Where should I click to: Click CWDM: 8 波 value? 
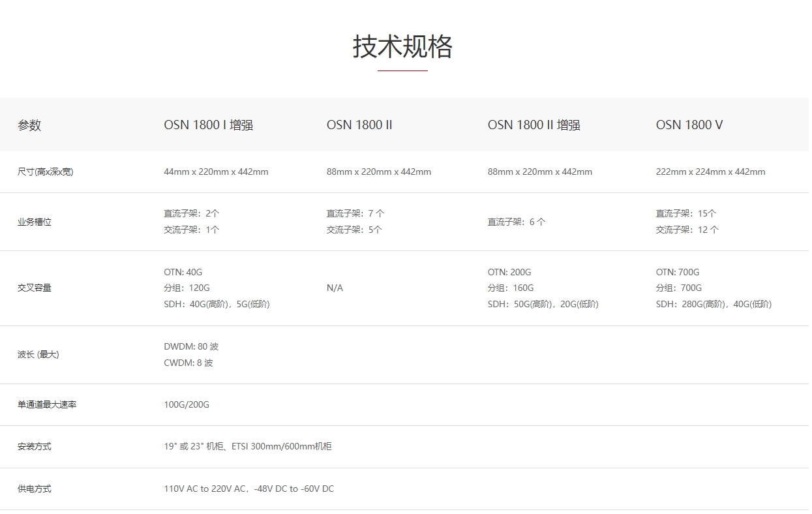(188, 363)
